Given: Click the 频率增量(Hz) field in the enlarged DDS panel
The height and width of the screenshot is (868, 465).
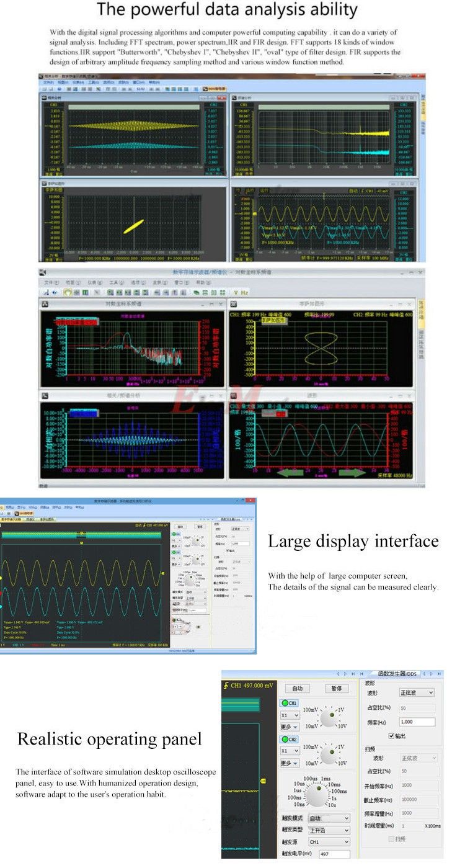Looking at the screenshot, I should pyautogui.click(x=419, y=813).
